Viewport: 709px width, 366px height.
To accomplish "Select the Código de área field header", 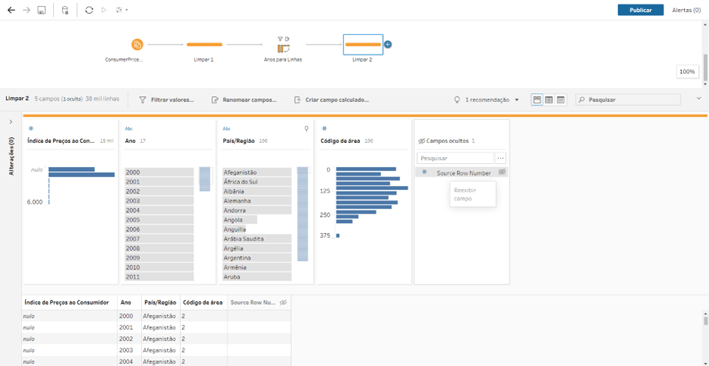I will (340, 141).
